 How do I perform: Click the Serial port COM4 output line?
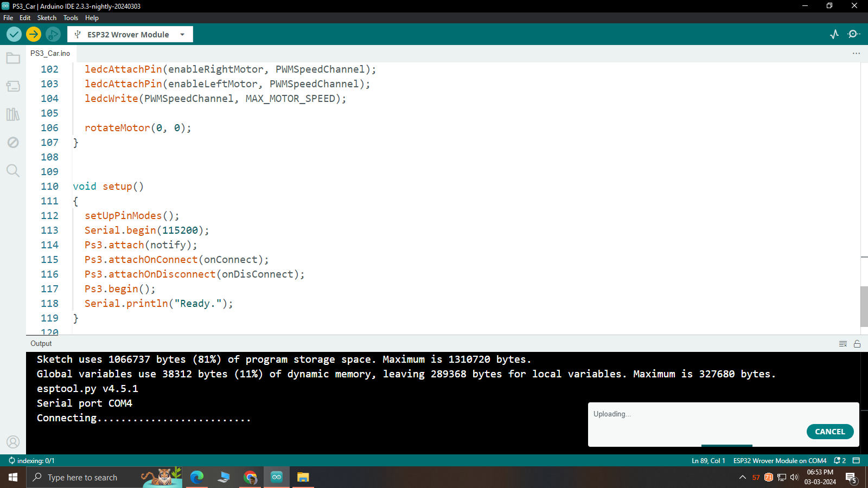coord(85,403)
